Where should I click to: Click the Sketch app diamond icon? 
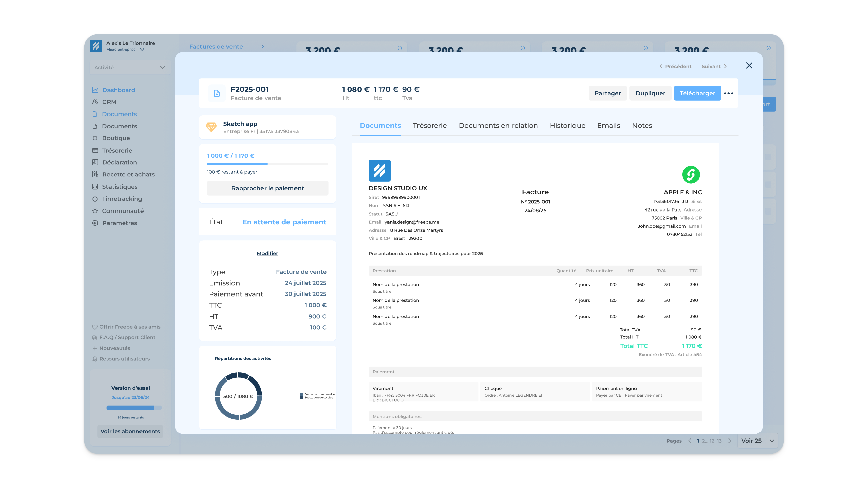click(x=212, y=127)
